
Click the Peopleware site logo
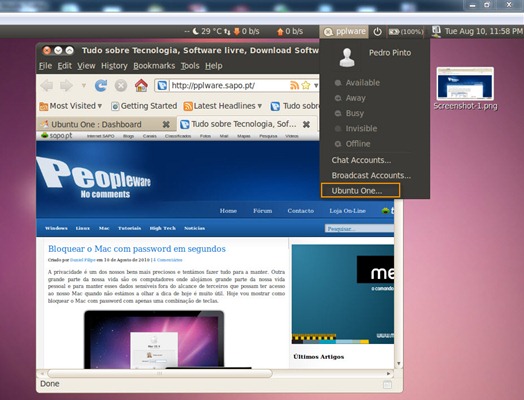point(94,177)
